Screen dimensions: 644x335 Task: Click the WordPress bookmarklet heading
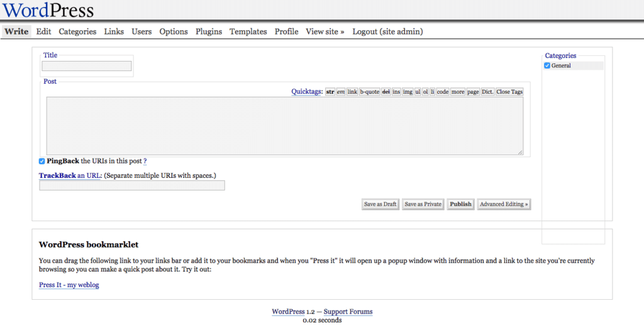point(89,244)
